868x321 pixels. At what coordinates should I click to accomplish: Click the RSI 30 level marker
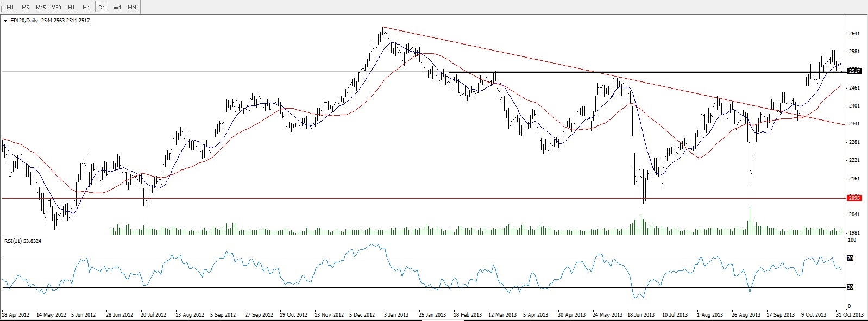pyautogui.click(x=850, y=287)
